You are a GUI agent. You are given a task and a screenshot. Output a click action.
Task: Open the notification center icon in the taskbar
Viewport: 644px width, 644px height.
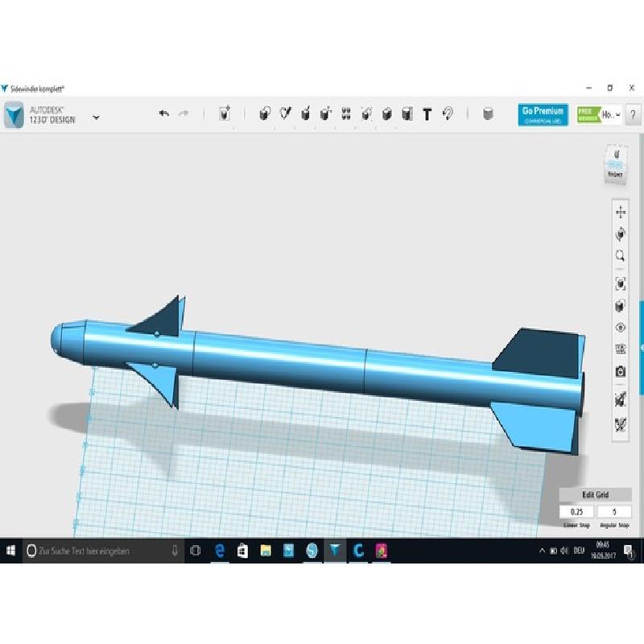(629, 551)
